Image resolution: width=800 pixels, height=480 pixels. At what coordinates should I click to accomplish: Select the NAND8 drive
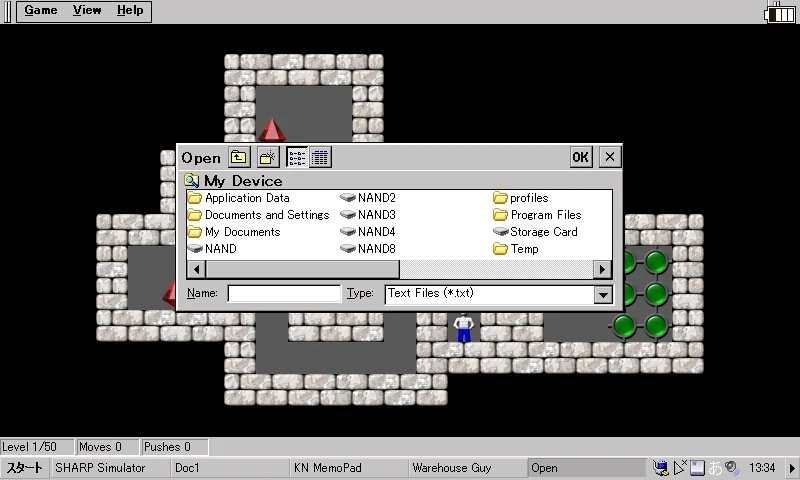pos(368,249)
